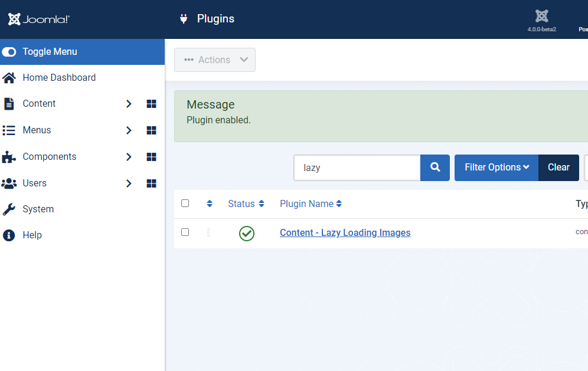Check the Content - Lazy Loading Images checkbox
This screenshot has width=588, height=371.
[x=185, y=232]
